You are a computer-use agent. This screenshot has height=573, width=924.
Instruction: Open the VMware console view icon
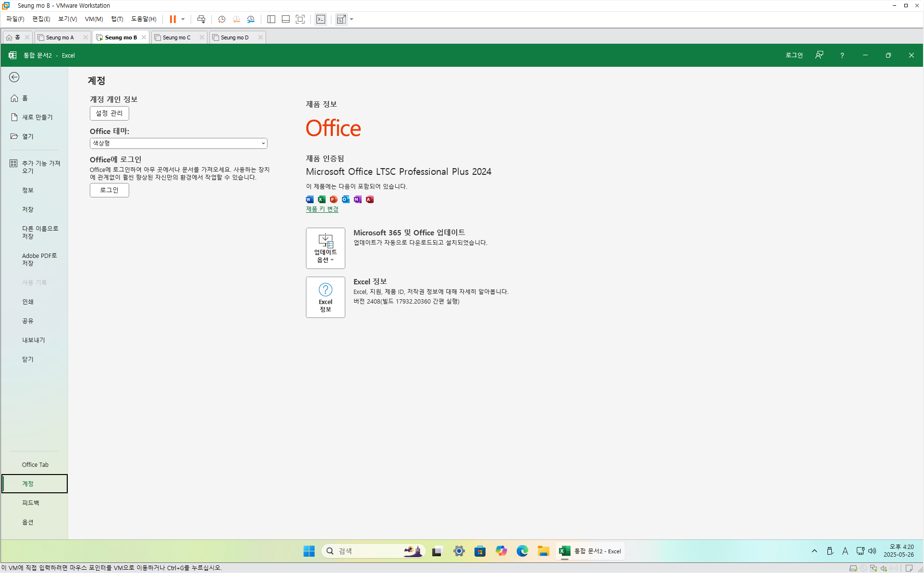(321, 19)
